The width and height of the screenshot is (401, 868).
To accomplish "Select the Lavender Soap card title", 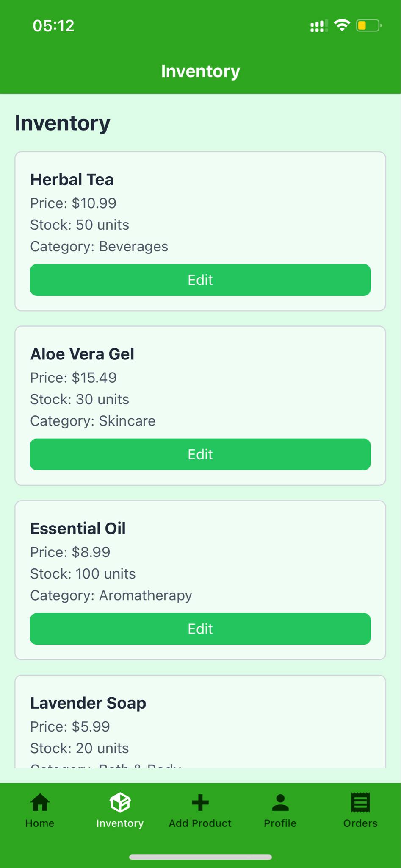I will 88,703.
